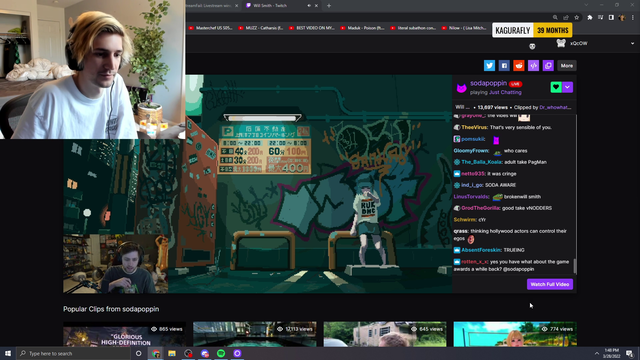Image resolution: width=640 pixels, height=360 pixels.
Task: Open Just Chatting category link
Action: coord(505,93)
